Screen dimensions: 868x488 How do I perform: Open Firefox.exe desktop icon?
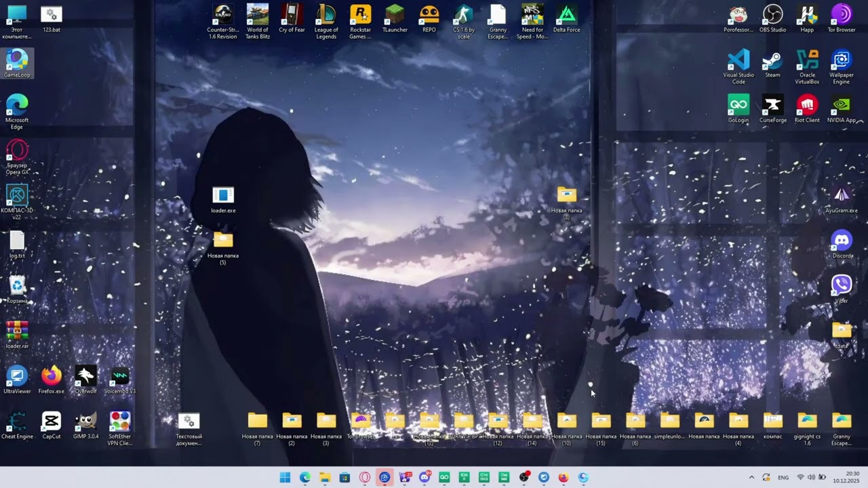coord(52,381)
